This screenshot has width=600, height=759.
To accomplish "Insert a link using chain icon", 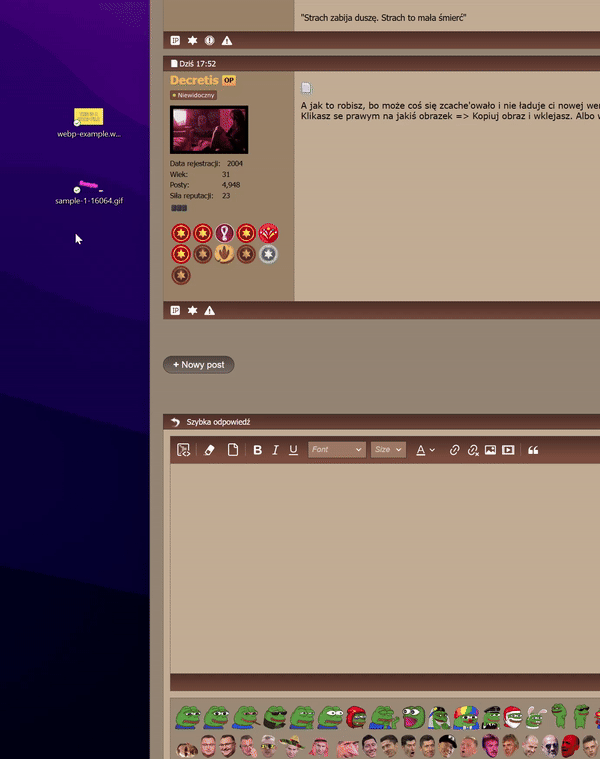I will 454,450.
